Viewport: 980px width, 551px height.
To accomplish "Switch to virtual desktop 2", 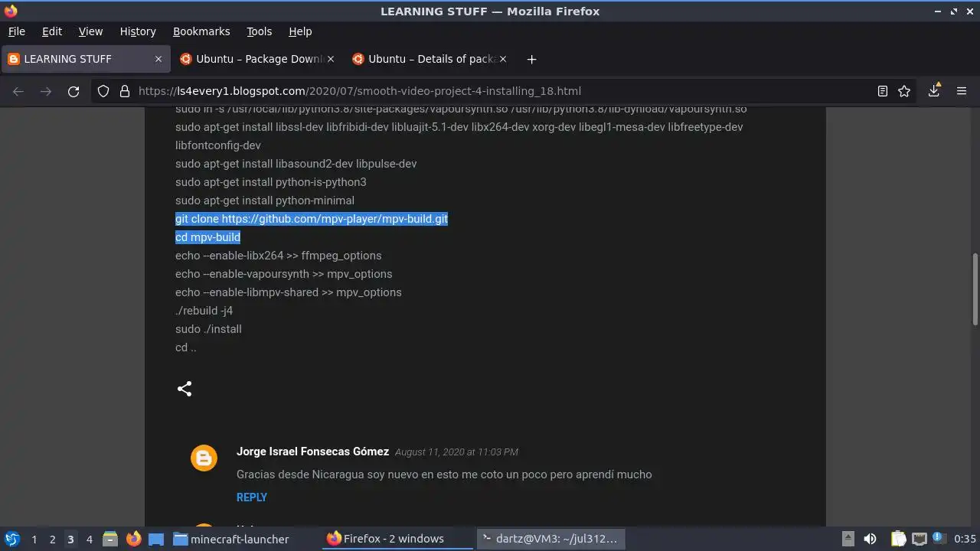I will click(x=52, y=539).
